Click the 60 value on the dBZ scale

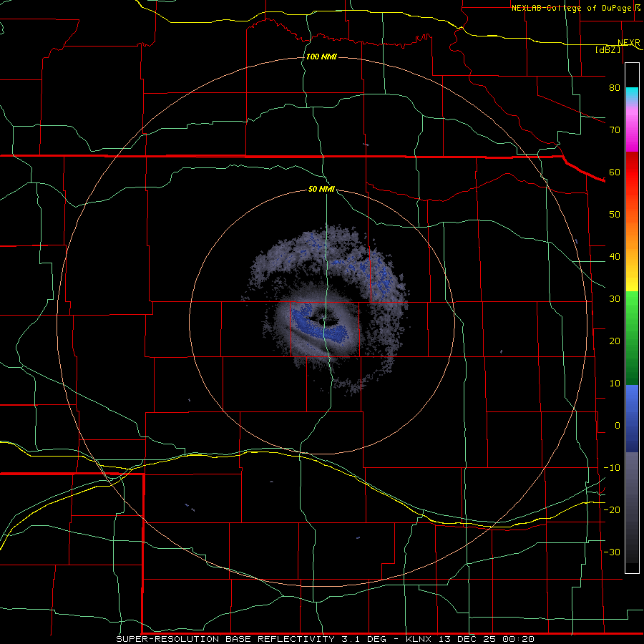point(615,172)
